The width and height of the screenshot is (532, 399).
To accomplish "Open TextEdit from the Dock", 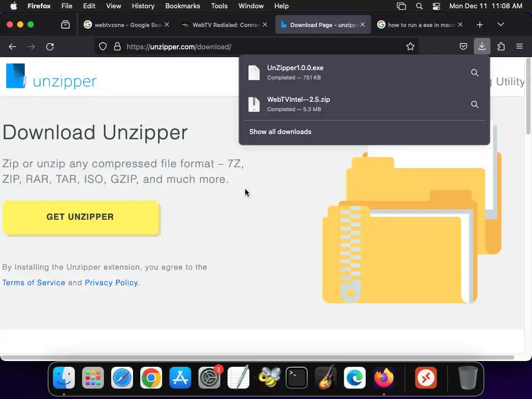I will (238, 378).
